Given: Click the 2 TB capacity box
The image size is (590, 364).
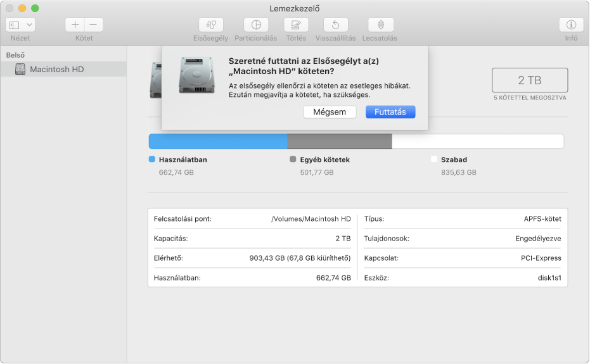Looking at the screenshot, I should [530, 80].
